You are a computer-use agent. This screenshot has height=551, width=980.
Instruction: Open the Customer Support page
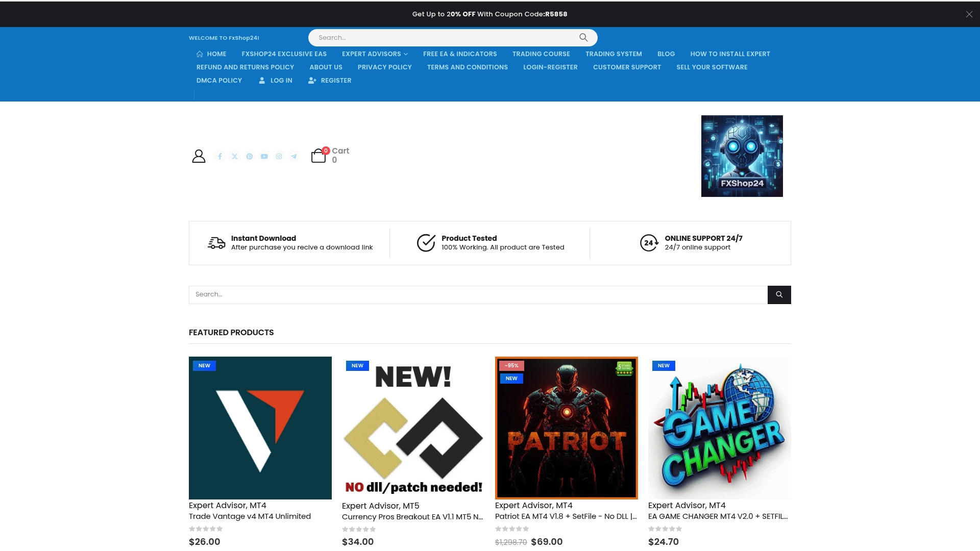point(627,67)
